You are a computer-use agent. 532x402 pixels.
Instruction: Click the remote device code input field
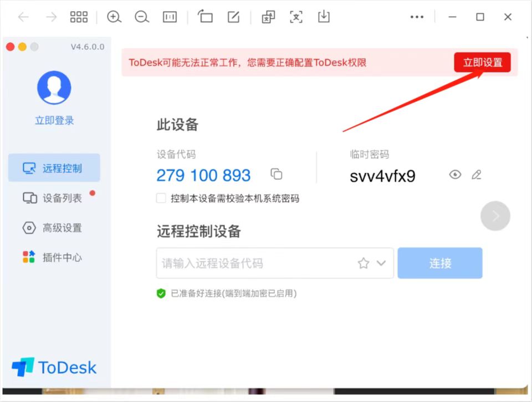pyautogui.click(x=275, y=263)
